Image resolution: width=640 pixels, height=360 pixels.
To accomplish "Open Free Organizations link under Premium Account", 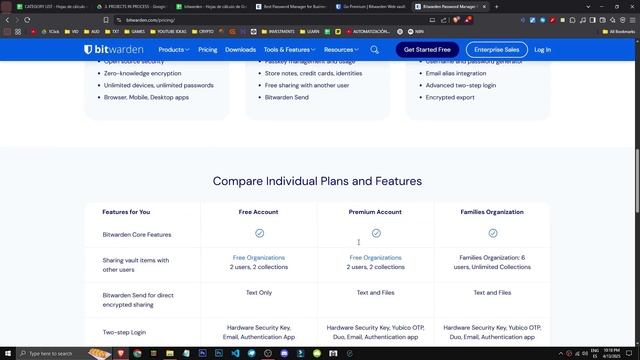I will [376, 258].
